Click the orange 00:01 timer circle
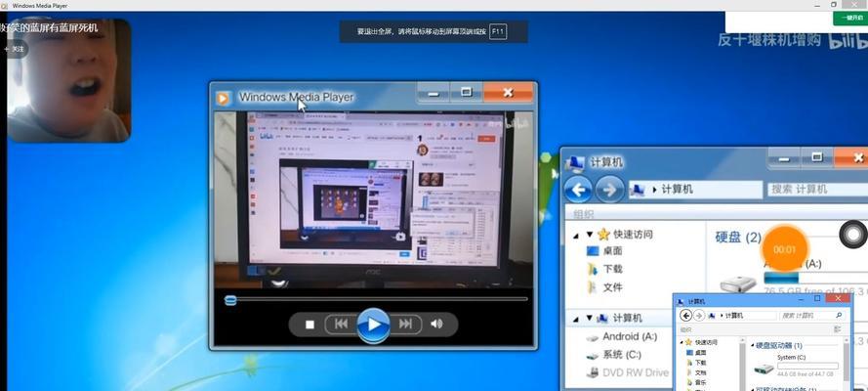The width and height of the screenshot is (868, 391). (785, 249)
